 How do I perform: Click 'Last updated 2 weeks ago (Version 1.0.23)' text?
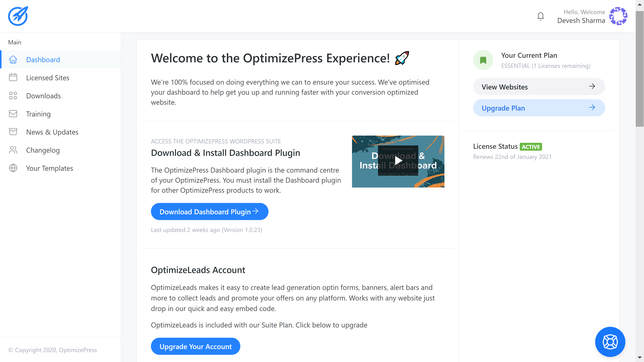(206, 230)
